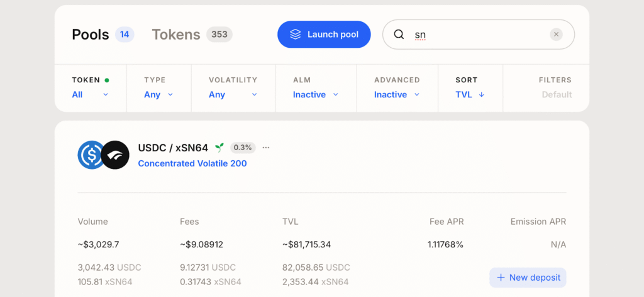This screenshot has height=297, width=644.
Task: Expand the Volatility filter dropdown
Action: tap(233, 95)
